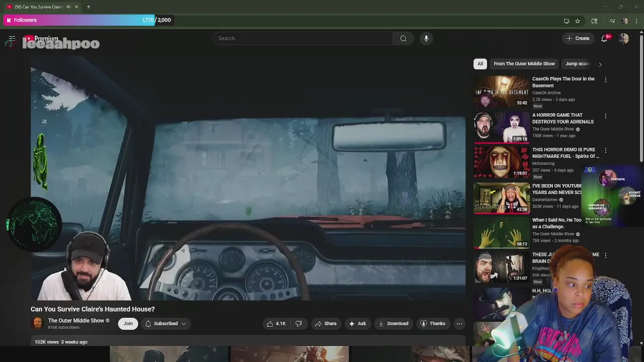Open the DashieGames Silent Hill thumbnail

tap(502, 198)
